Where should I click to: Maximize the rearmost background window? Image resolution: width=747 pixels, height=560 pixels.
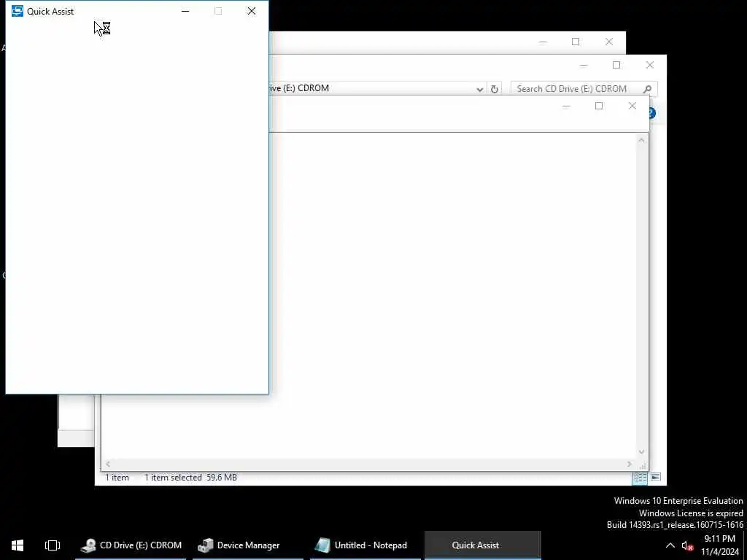(576, 42)
